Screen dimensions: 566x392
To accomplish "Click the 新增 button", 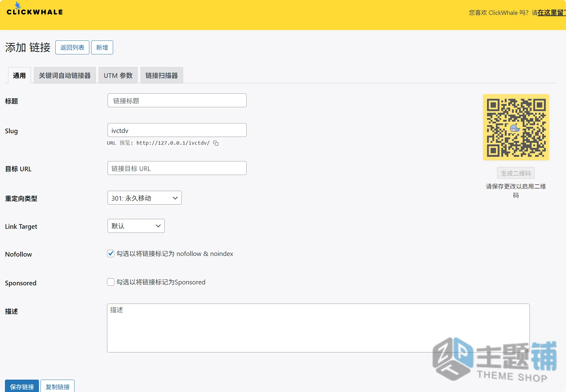I will click(x=102, y=47).
